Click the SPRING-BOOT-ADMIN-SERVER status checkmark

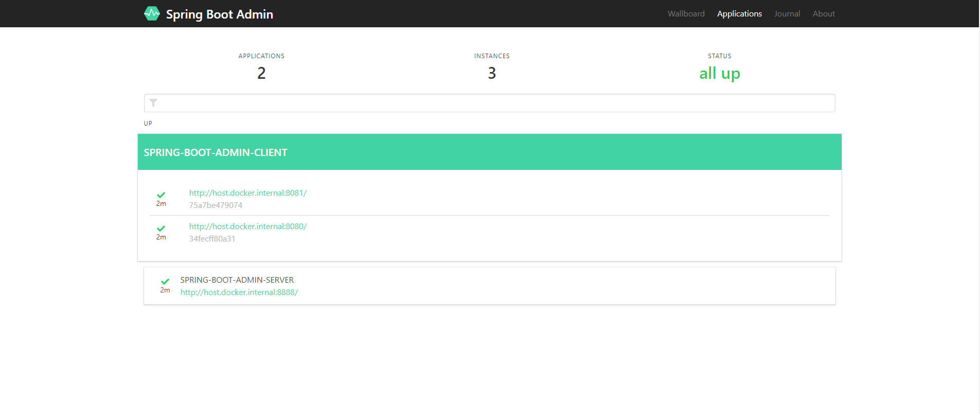click(165, 281)
